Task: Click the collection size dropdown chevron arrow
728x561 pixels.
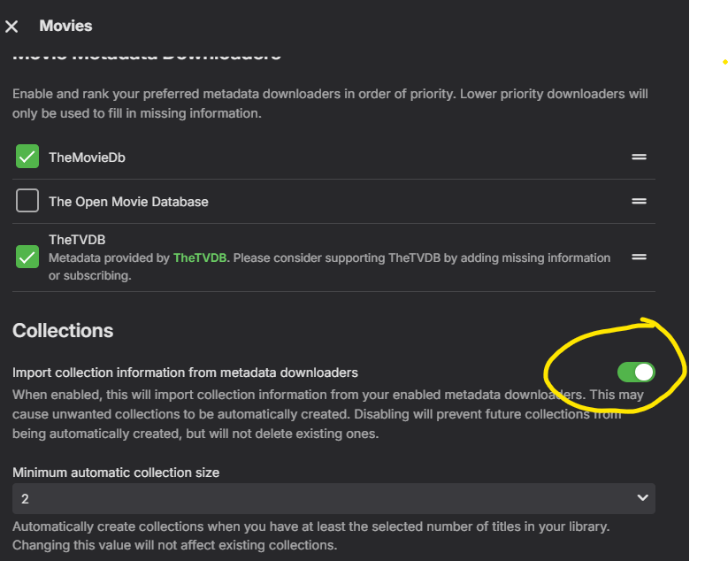Action: click(x=642, y=498)
